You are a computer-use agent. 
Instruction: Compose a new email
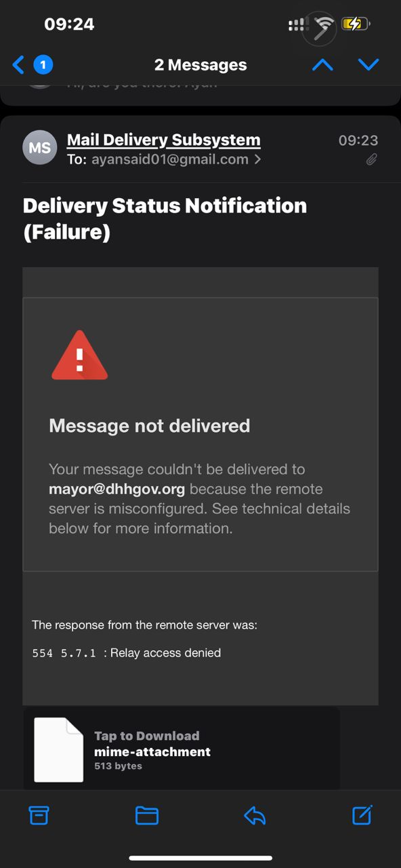[362, 814]
